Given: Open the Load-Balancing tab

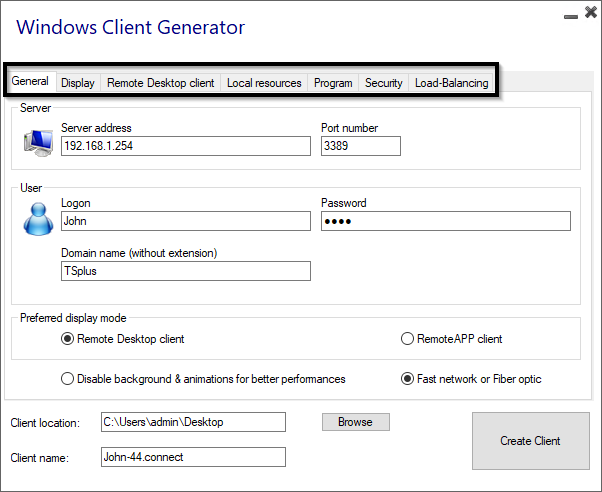Looking at the screenshot, I should 451,83.
